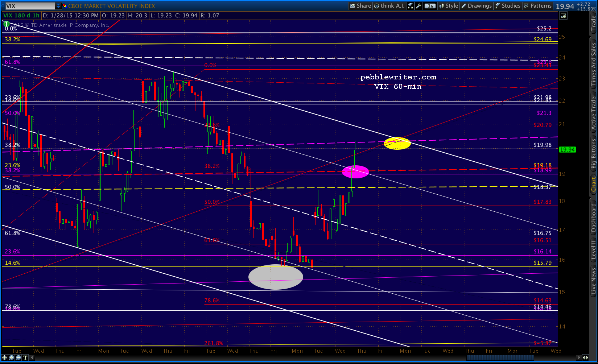Viewport: 598px width, 364px height.
Task: Click the scroll right arrow on time axis
Action: pos(580,358)
